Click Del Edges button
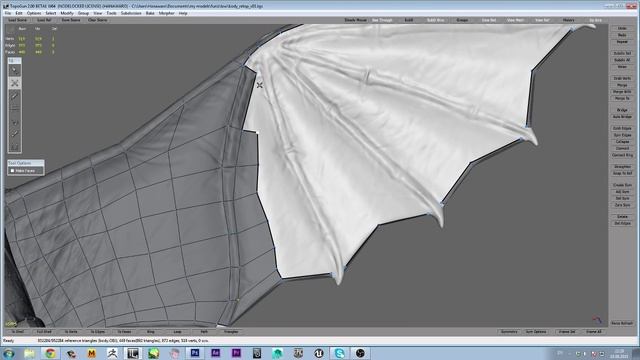 [x=622, y=223]
